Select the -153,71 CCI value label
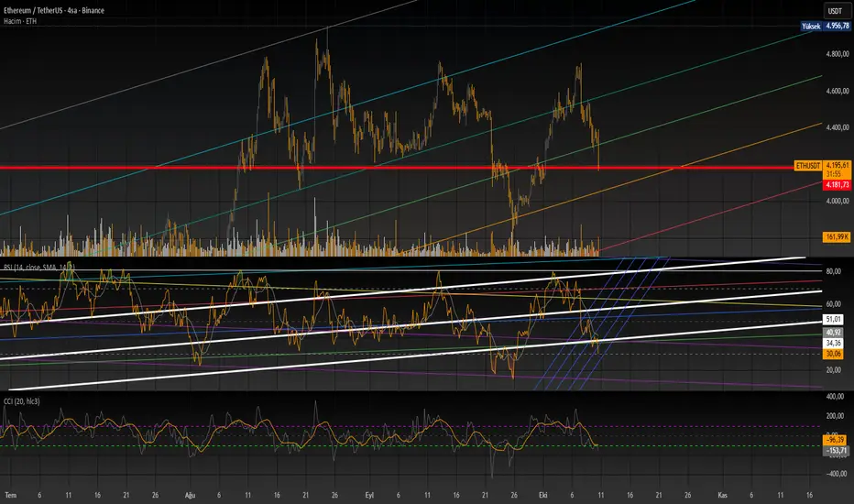The width and height of the screenshot is (854, 504). click(836, 451)
